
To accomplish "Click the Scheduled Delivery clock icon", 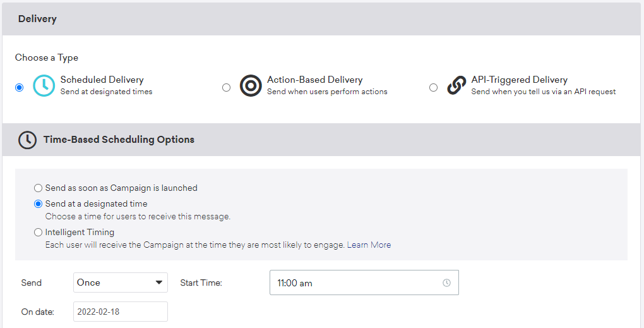I will pos(44,86).
